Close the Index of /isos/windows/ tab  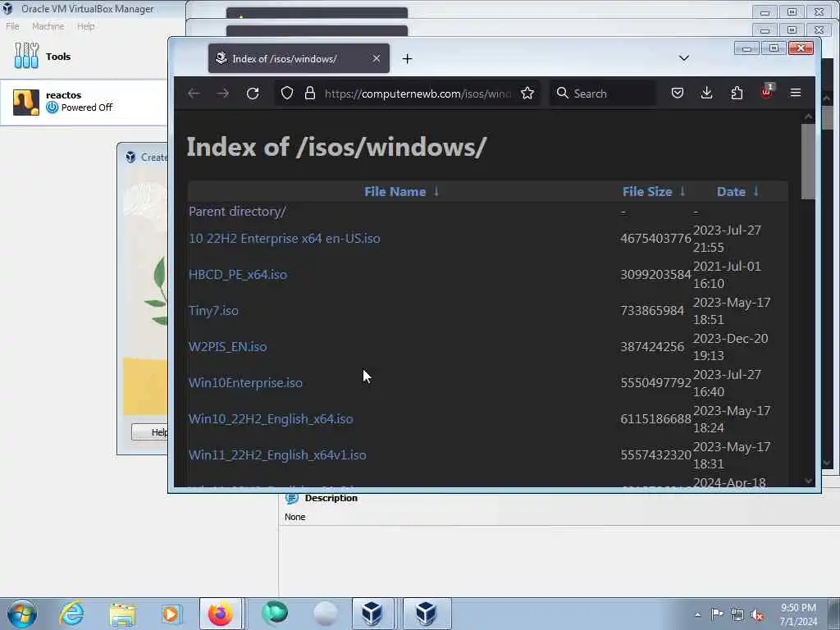click(x=377, y=58)
